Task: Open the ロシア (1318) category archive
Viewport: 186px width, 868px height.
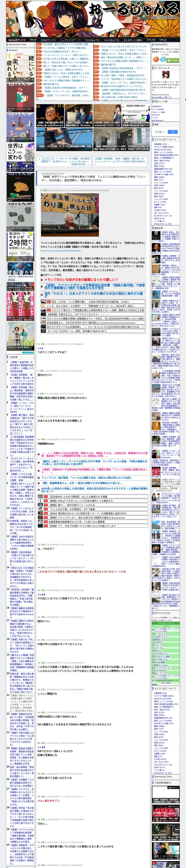Action: 160,202
